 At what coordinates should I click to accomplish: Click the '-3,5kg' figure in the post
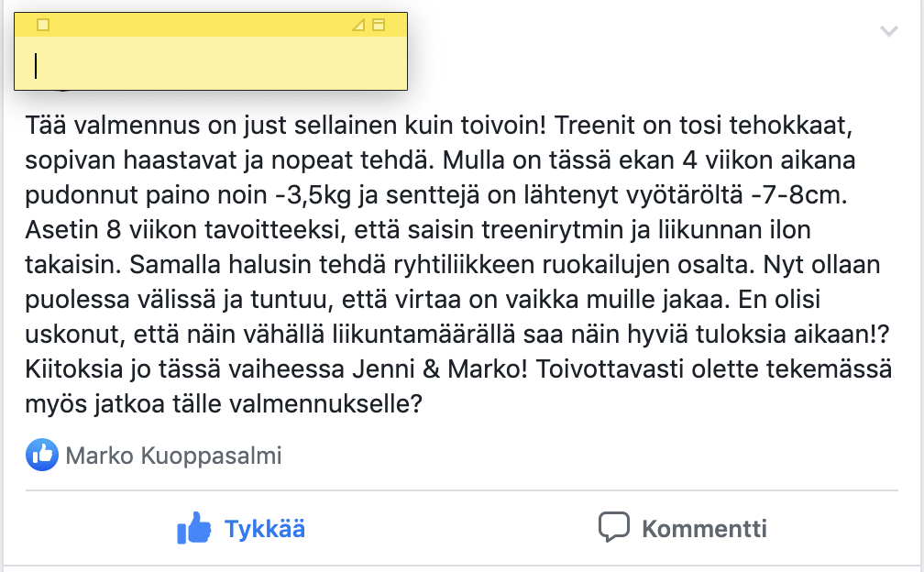[313, 195]
